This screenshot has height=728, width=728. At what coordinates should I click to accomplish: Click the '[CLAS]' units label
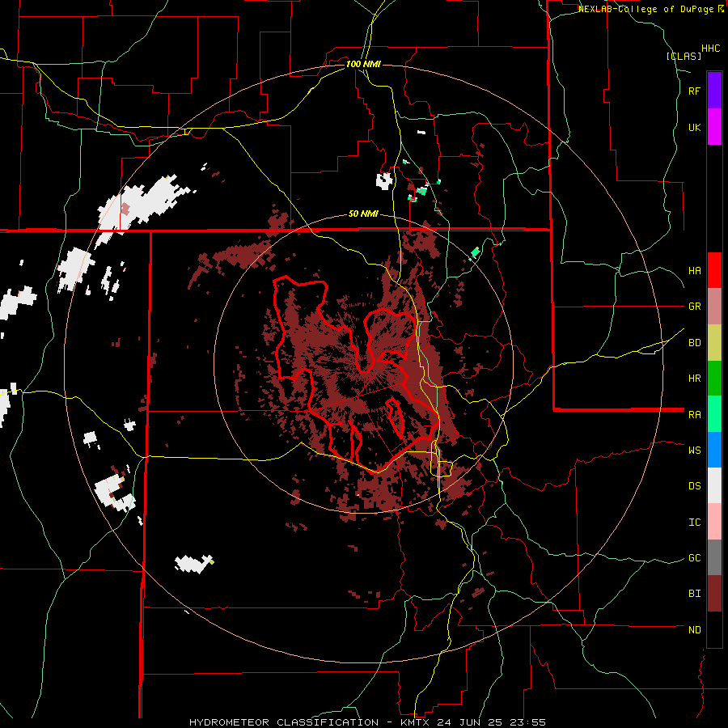point(684,56)
